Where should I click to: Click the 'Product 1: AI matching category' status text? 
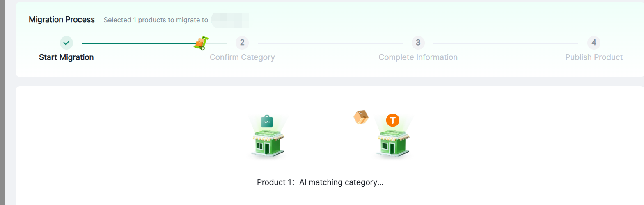(320, 182)
